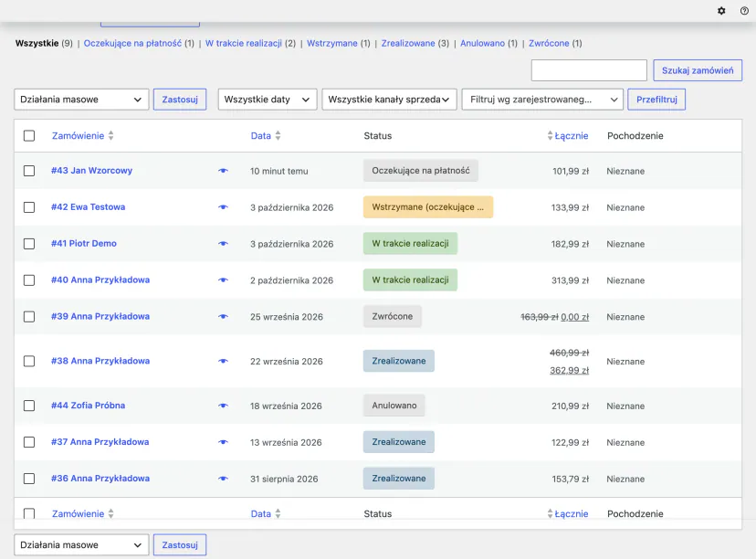The width and height of the screenshot is (756, 559).
Task: Open order #44 Zofia Próbna link
Action: (89, 406)
